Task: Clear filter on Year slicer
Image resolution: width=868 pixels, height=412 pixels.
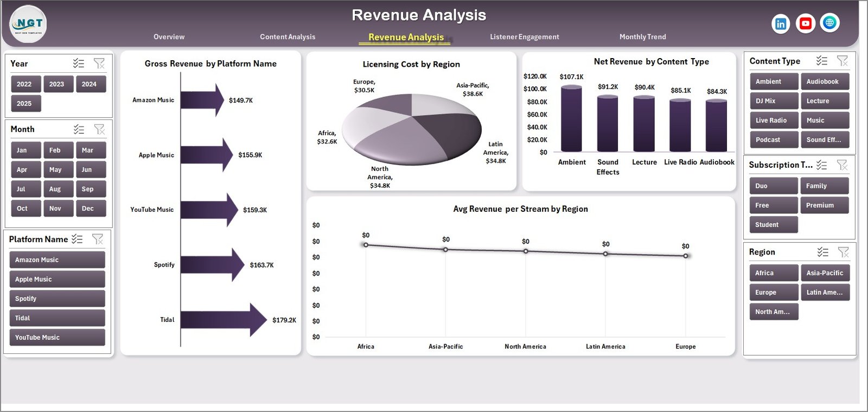Action: coord(99,64)
